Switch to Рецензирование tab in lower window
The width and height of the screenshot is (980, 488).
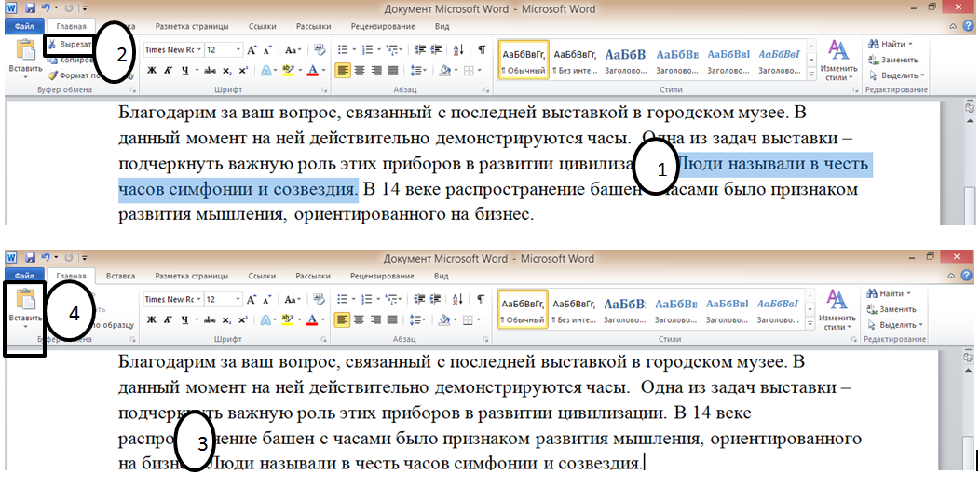tap(382, 276)
